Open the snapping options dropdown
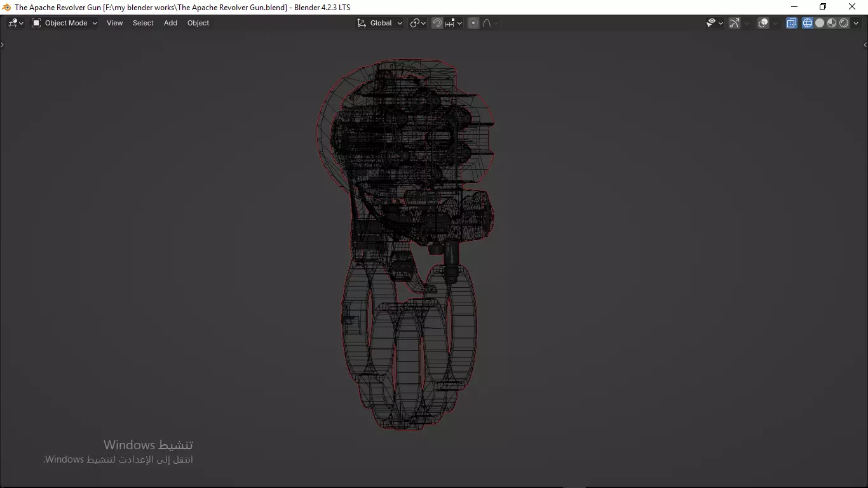 click(x=454, y=23)
